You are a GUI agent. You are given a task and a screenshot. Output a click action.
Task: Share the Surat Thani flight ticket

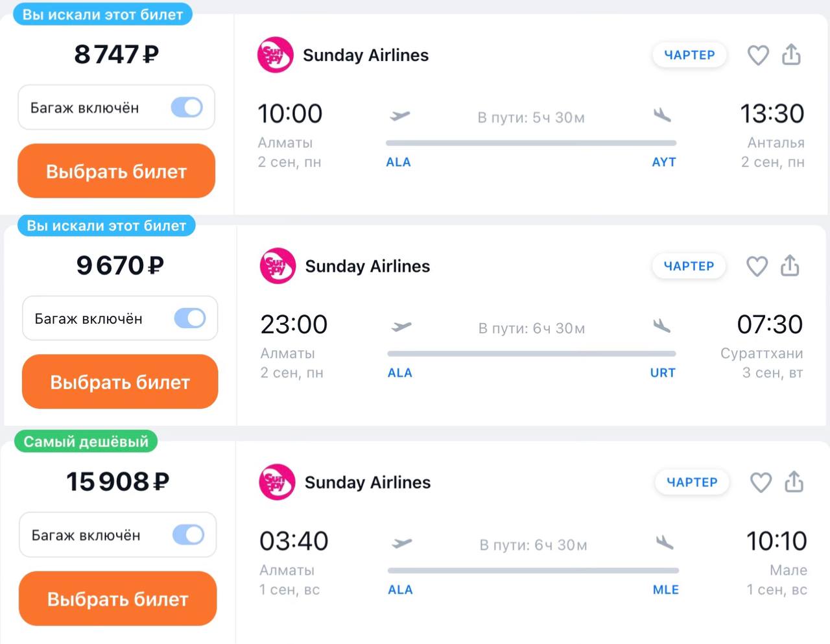(790, 266)
